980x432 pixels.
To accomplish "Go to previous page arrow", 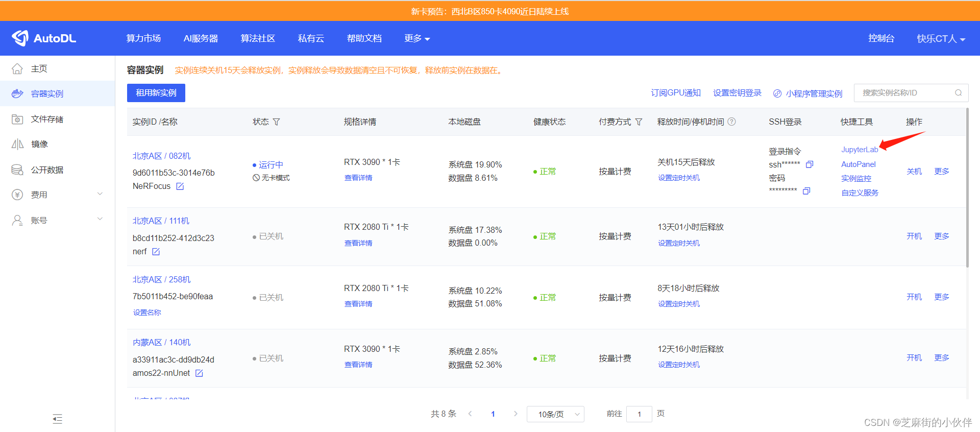I will click(470, 414).
